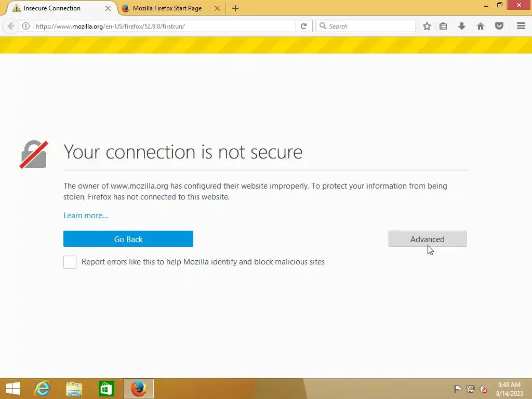This screenshot has height=399, width=532.
Task: Open the Action Center flag icon
Action: (458, 389)
